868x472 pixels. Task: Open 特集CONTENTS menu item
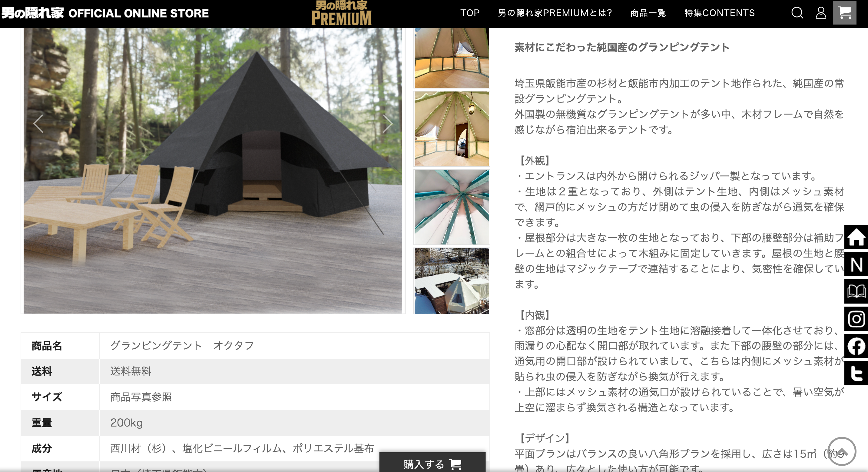click(x=719, y=13)
